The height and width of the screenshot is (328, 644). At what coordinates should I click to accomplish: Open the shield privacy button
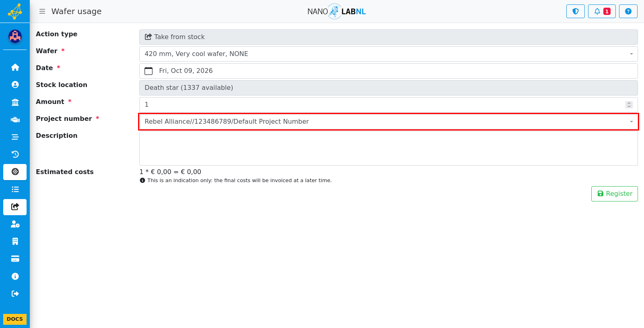coord(576,11)
